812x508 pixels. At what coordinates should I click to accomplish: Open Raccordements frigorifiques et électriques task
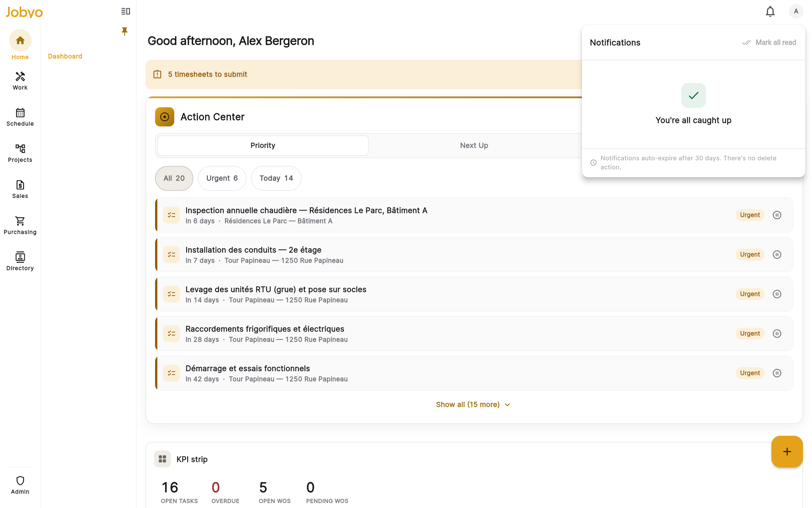point(265,329)
